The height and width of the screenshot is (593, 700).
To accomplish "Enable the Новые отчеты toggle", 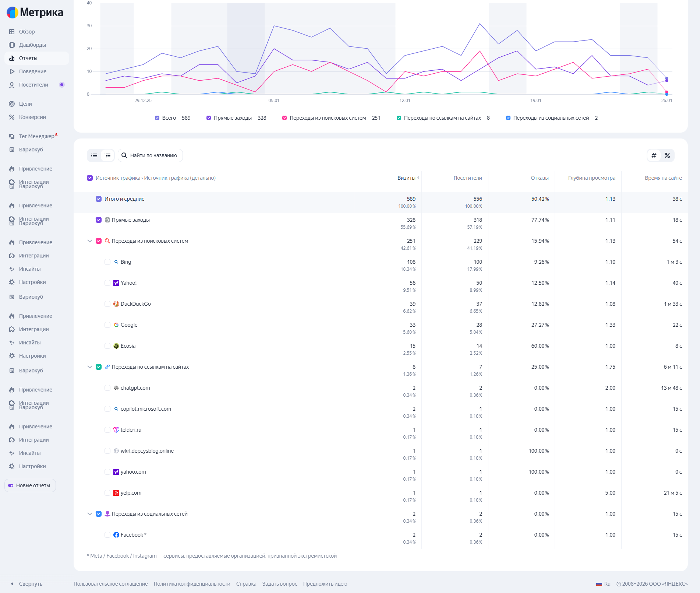I will pos(11,485).
